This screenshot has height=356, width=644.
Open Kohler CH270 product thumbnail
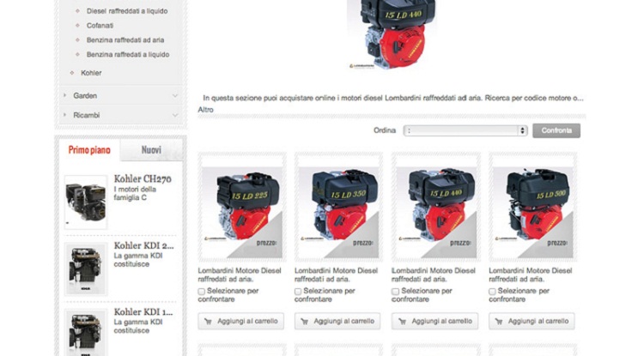pos(85,202)
